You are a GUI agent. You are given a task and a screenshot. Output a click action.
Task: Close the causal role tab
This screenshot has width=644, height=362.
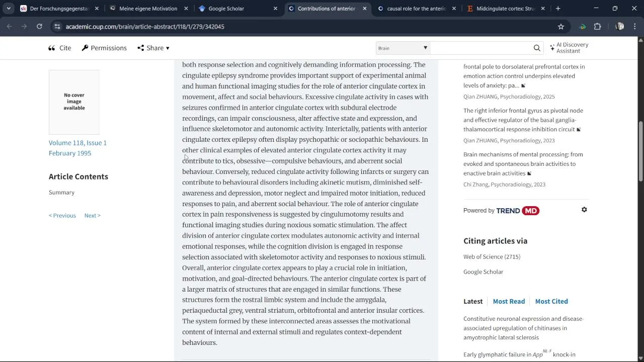click(454, 9)
